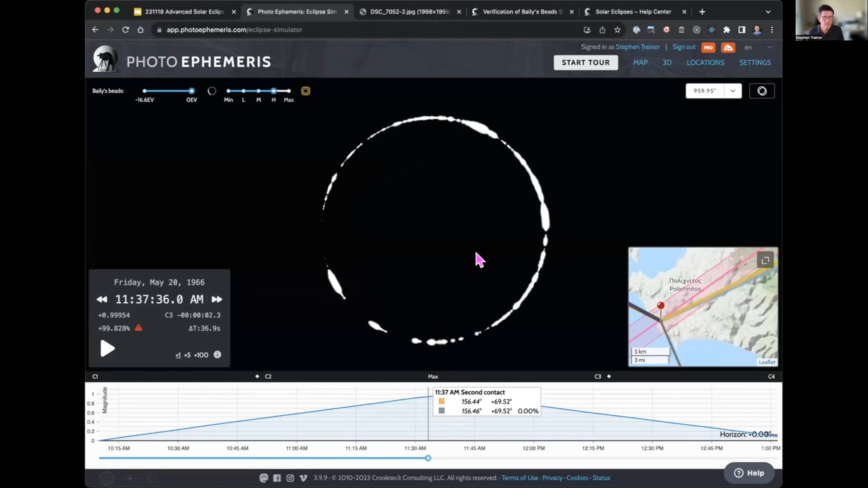This screenshot has width=868, height=488.
Task: Click the warning triangle beside +99.828%
Action: pyautogui.click(x=138, y=328)
